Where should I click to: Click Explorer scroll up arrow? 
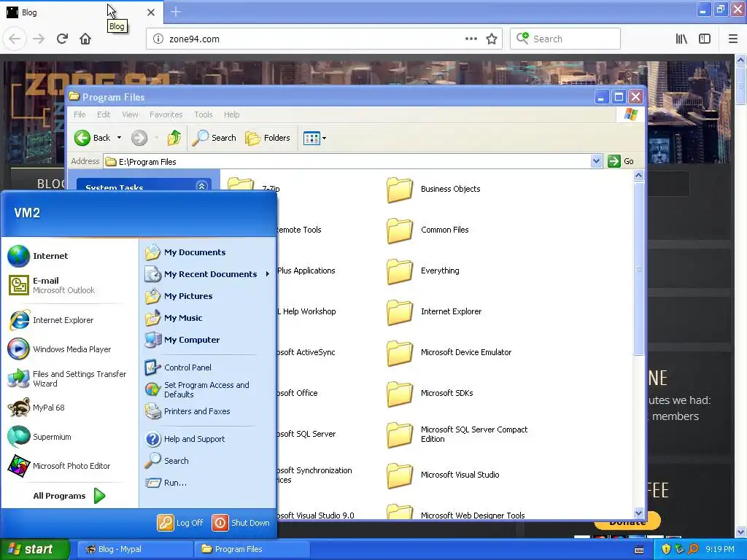[x=638, y=175]
